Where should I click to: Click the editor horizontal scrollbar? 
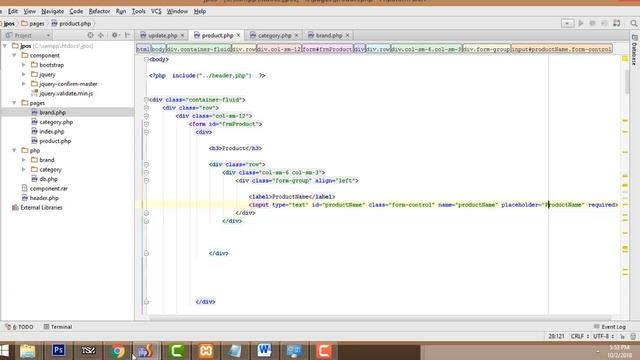click(x=380, y=317)
